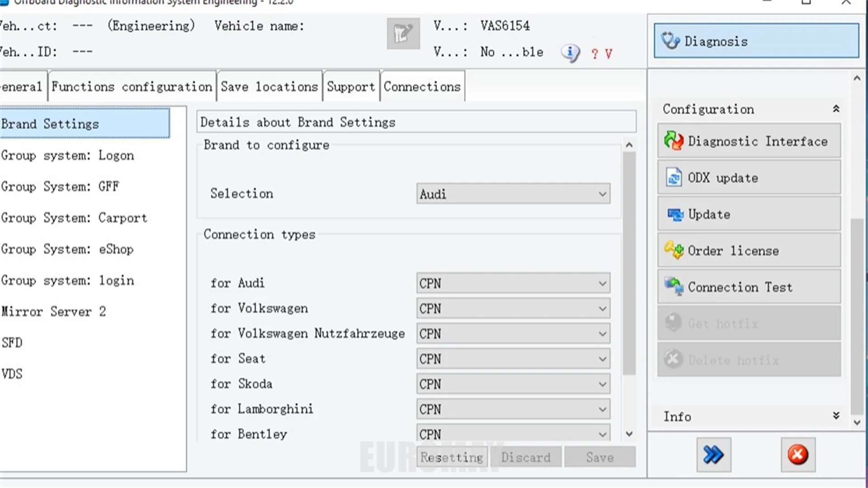Collapse the Configuration section
868x488 pixels.
click(x=836, y=109)
